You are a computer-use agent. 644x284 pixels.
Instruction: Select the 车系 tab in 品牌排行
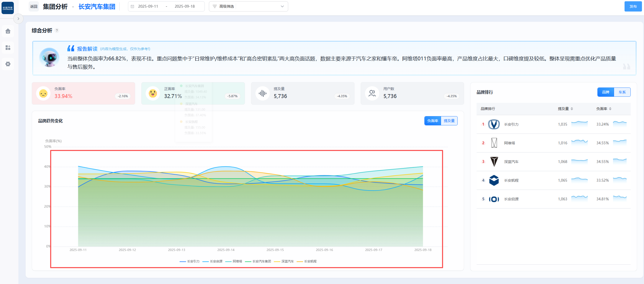[x=622, y=92]
